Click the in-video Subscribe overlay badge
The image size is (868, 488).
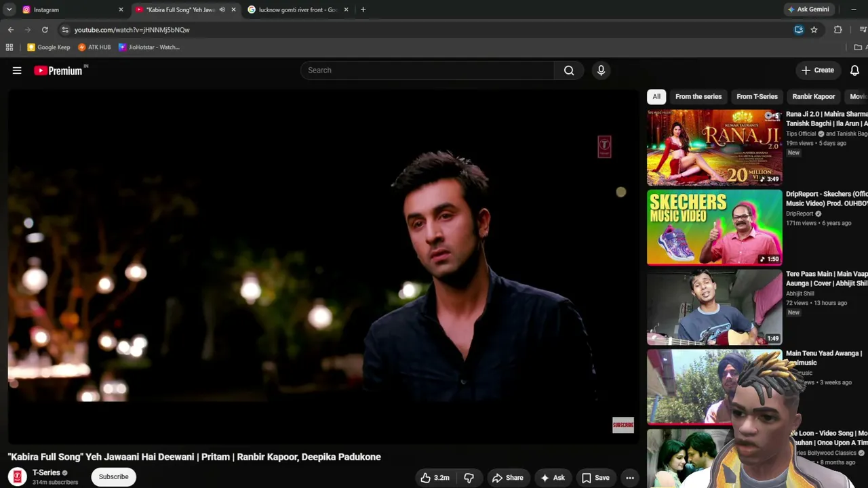click(x=623, y=425)
